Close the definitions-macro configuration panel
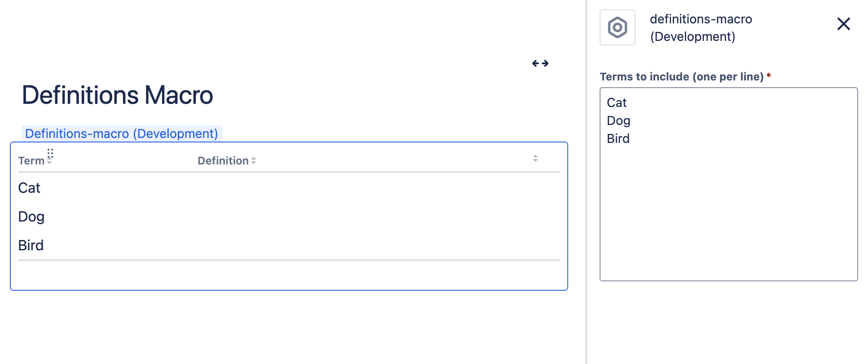 coord(844,24)
